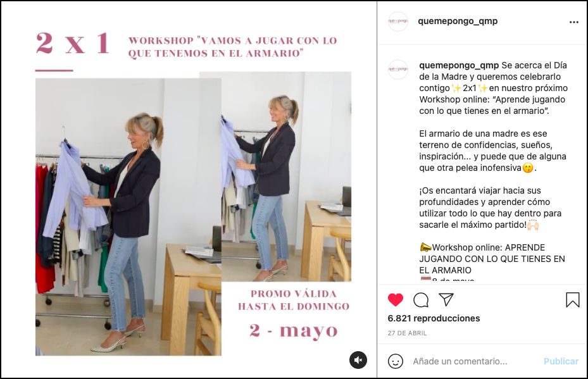Screen dimensions: 588x379
Task: Click the right video photo of the woman
Action: (287, 176)
